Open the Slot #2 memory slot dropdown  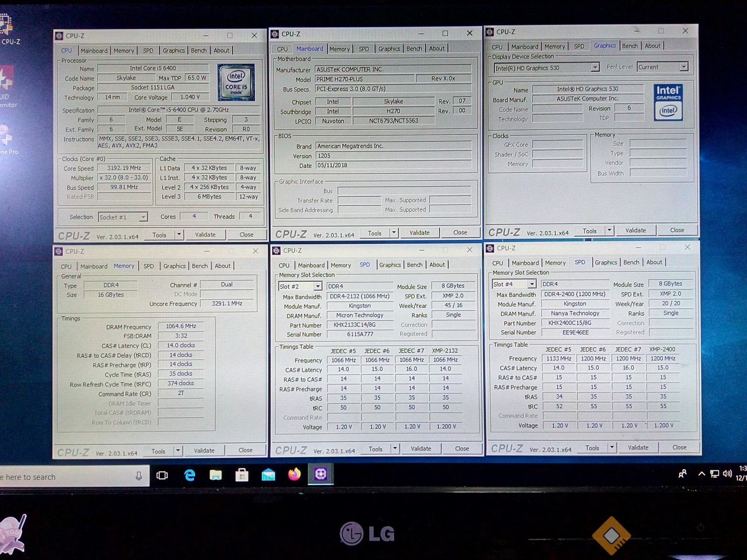318,286
